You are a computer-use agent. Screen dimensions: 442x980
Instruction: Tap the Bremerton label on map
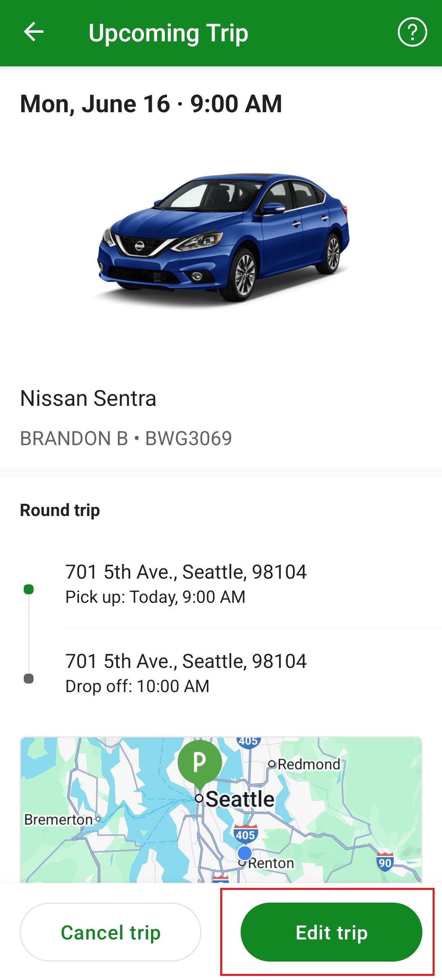(x=59, y=819)
